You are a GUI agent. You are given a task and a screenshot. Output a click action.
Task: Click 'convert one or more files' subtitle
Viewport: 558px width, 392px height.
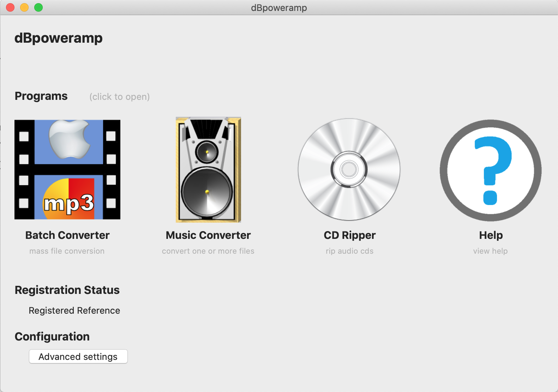click(208, 251)
